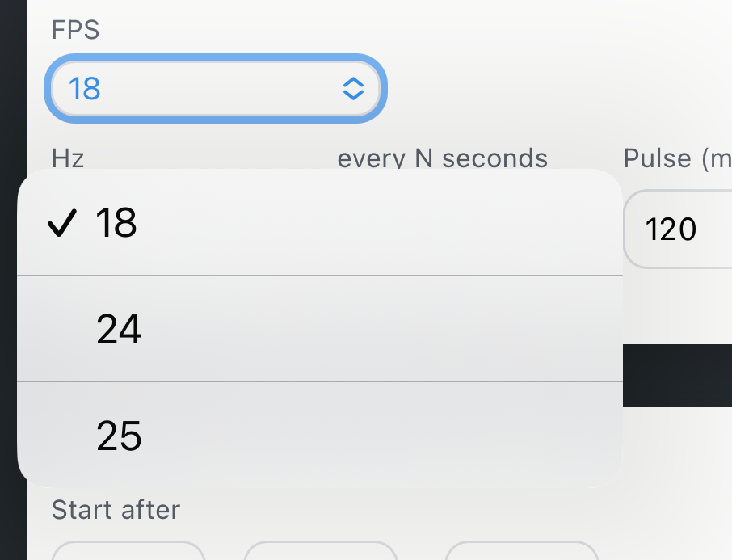
Task: Click the FPS label text
Action: (75, 31)
